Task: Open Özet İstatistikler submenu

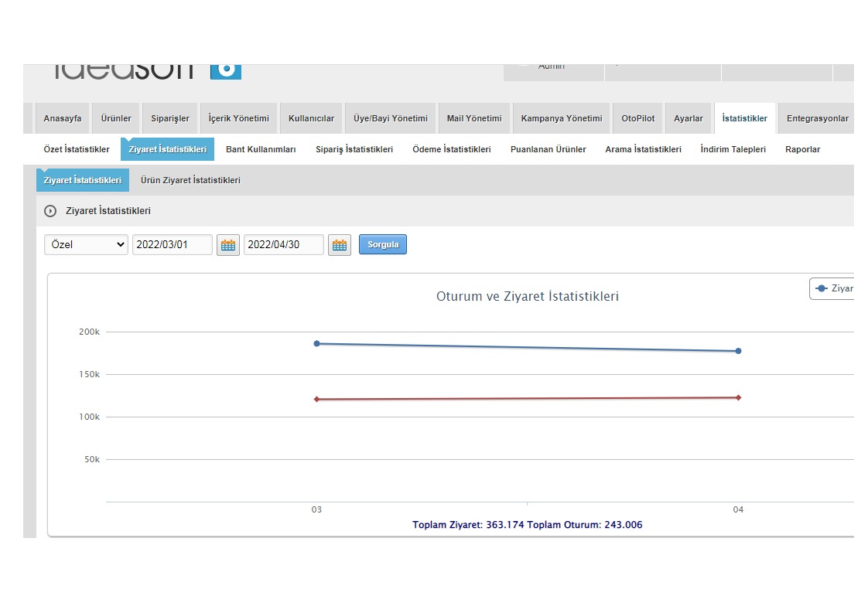Action: coord(77,149)
